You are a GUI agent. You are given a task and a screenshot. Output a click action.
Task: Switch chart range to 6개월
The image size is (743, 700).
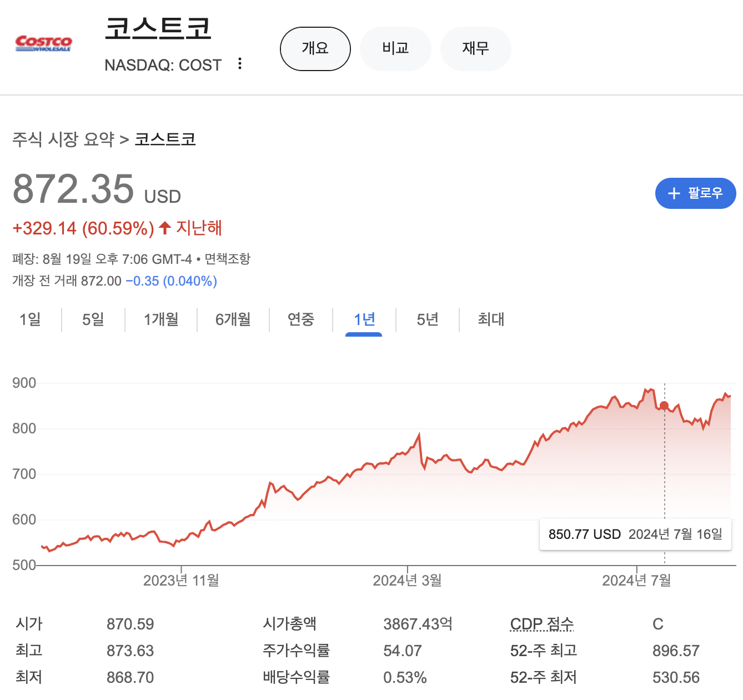click(233, 319)
